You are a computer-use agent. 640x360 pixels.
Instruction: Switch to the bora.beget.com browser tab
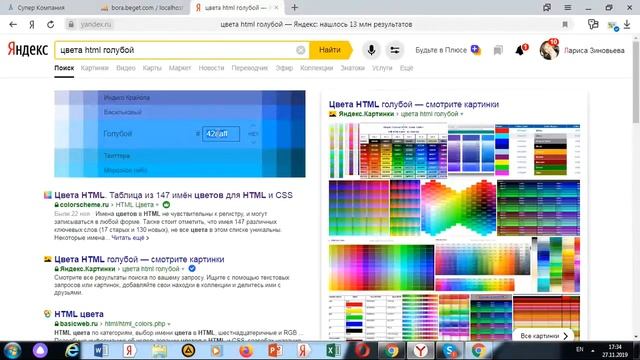pos(142,7)
